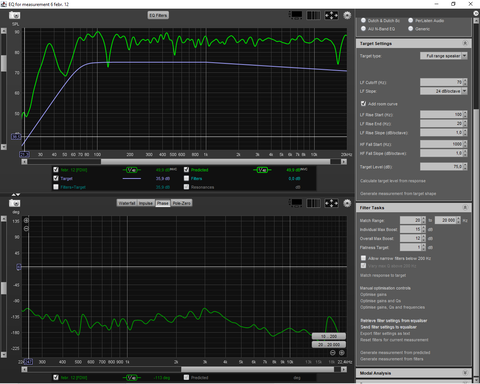Toggle lower graph scrollbar icon
This screenshot has height=384, width=480.
[296, 203]
